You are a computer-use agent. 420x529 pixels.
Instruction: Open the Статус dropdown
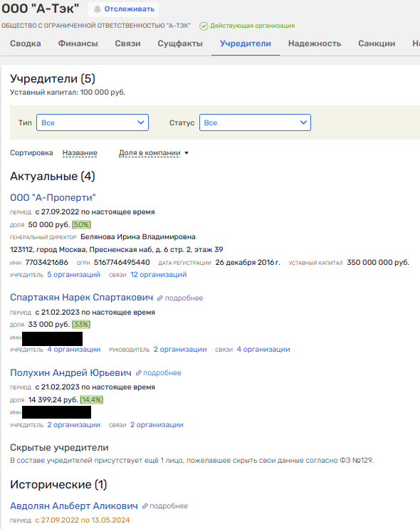point(255,122)
